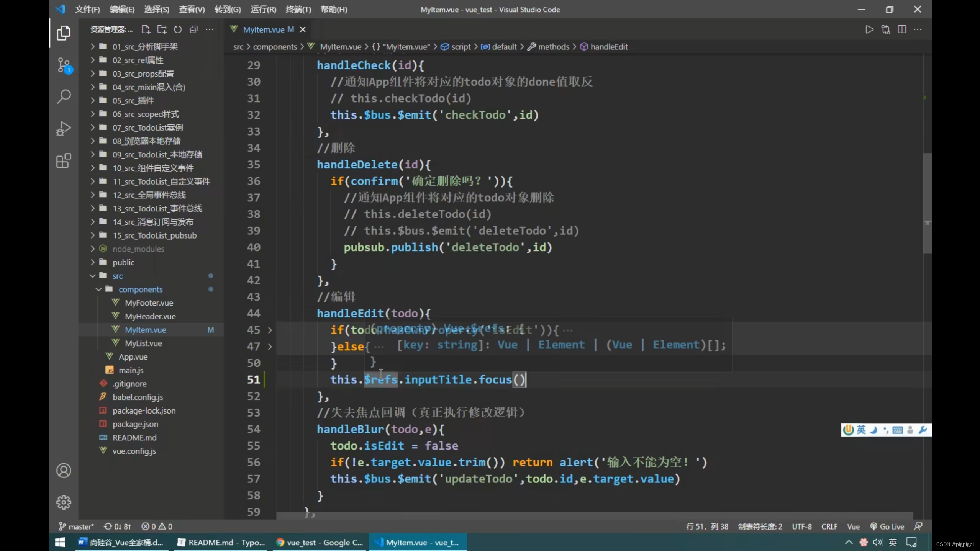Collapse all folders in explorer
980x551 pixels.
(194, 29)
